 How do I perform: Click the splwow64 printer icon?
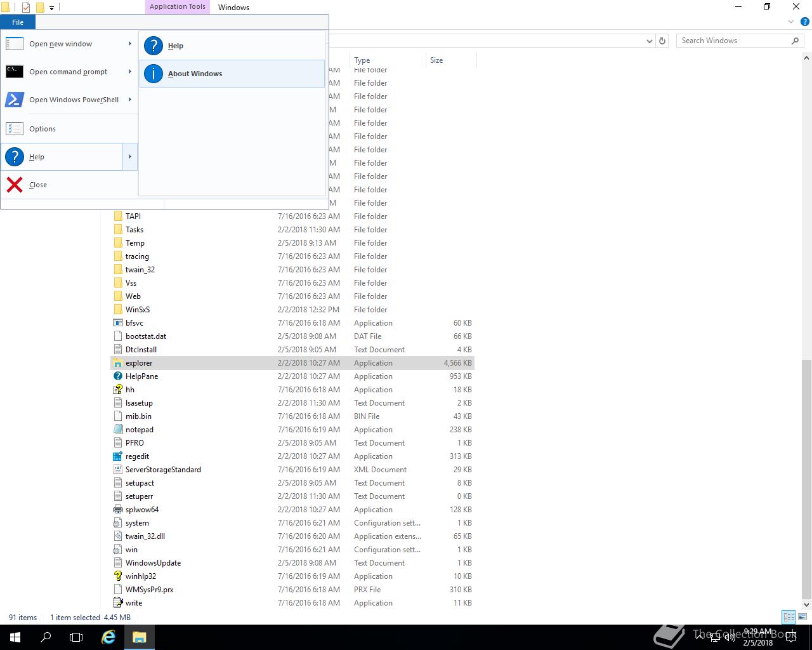(117, 510)
